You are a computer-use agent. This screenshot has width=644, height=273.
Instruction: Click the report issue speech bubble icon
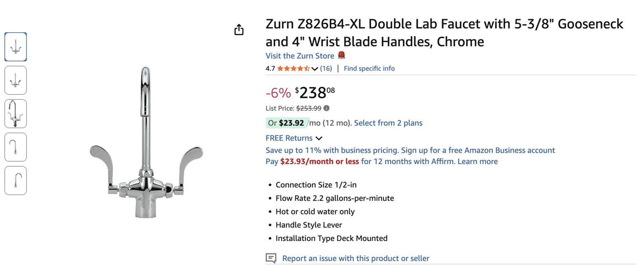[x=271, y=258]
